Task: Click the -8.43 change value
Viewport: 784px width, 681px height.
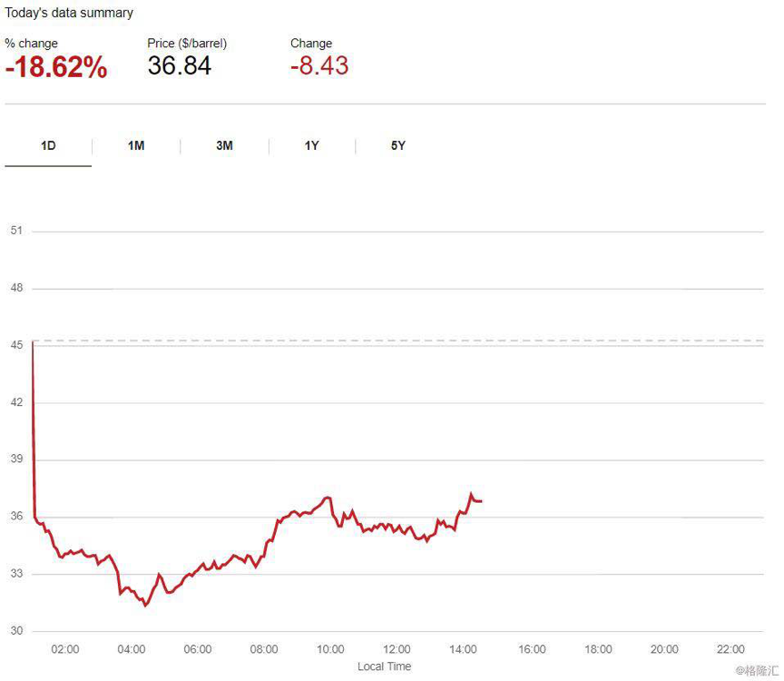Action: pyautogui.click(x=319, y=65)
